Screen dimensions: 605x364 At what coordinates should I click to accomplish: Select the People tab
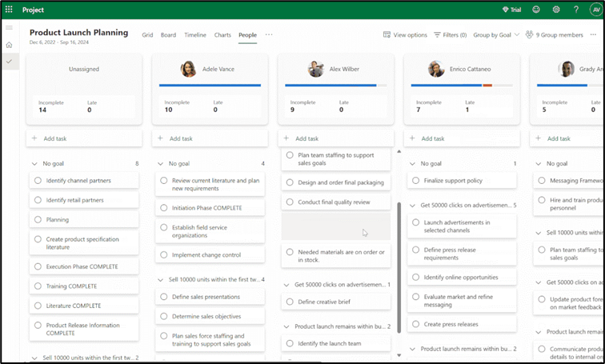coord(248,34)
